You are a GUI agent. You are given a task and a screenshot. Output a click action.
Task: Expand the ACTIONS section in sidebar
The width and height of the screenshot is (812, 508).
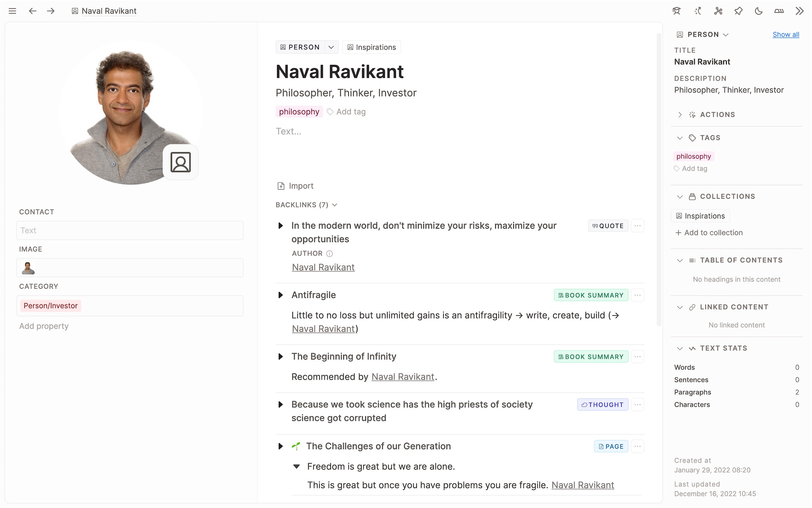pos(680,114)
